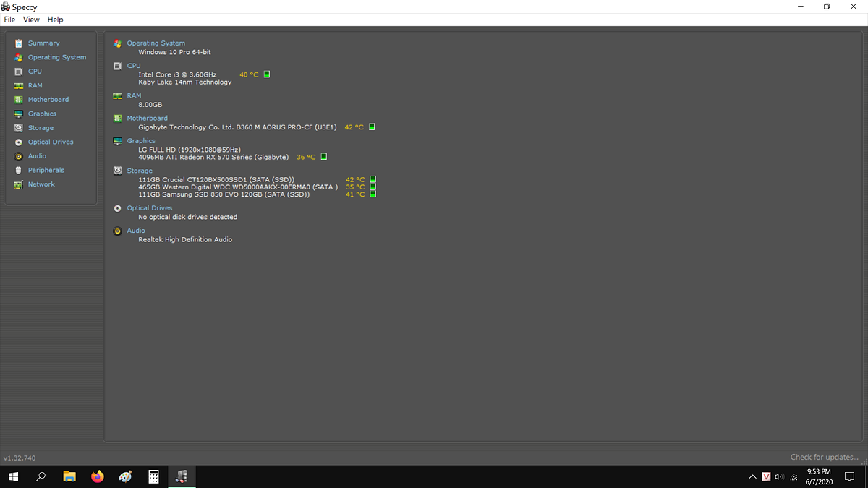Image resolution: width=868 pixels, height=488 pixels.
Task: Open the Windows Start menu
Action: click(13, 476)
